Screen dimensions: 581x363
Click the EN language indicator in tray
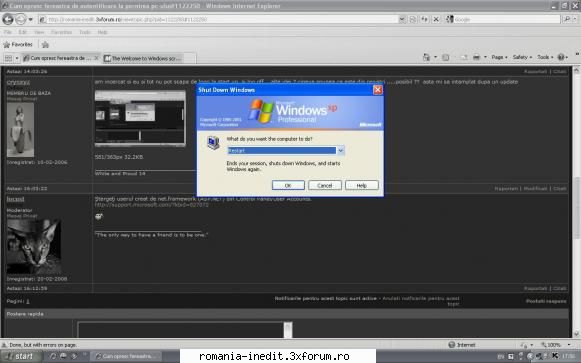(501, 356)
